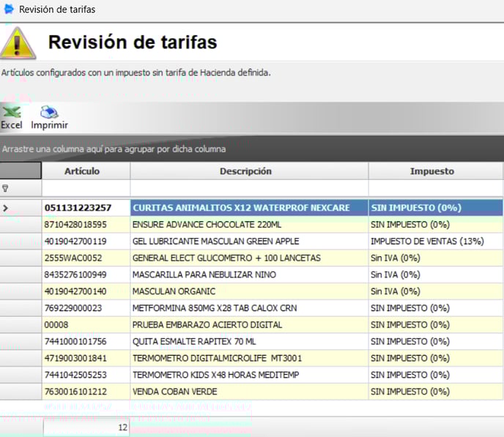504x437 pixels.
Task: Select PRUEBA EMBARAZO ACIERTO DIGITAL row
Action: [x=249, y=324]
